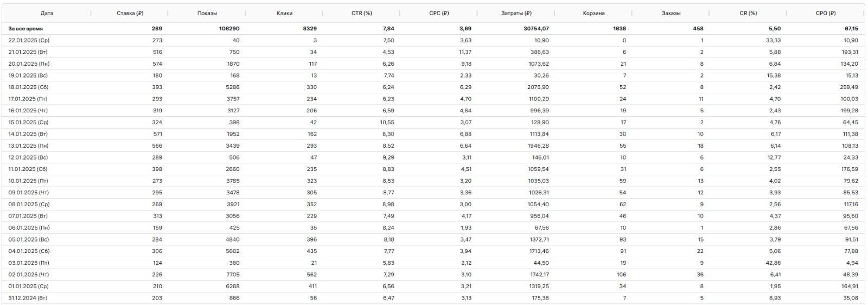Sort by the Дата column header

pos(47,13)
